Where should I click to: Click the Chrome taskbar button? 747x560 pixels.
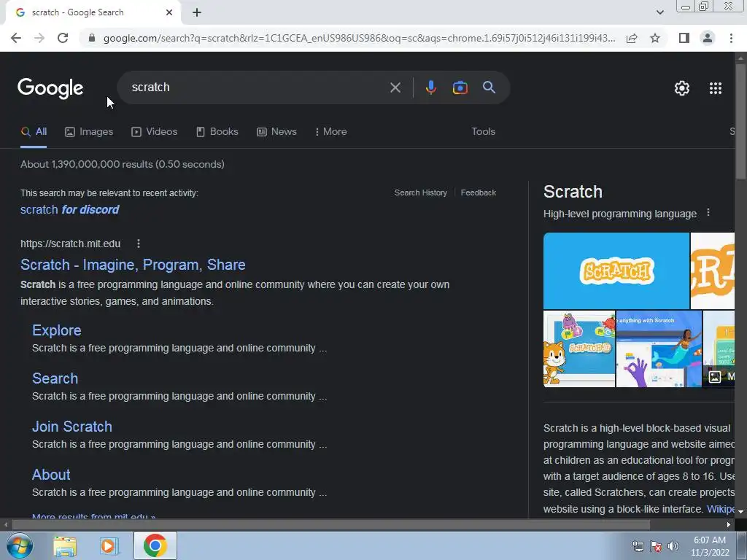(155, 545)
